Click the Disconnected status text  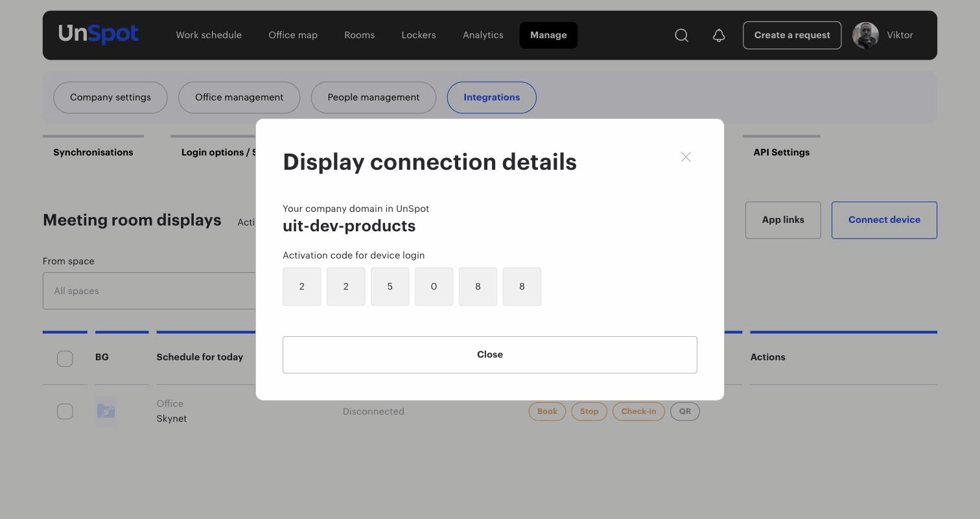(373, 411)
